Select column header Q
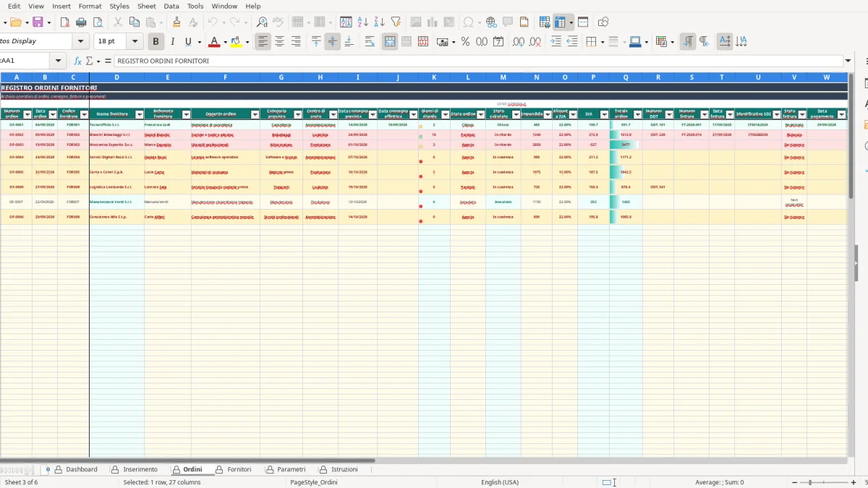The height and width of the screenshot is (488, 868). [x=626, y=77]
